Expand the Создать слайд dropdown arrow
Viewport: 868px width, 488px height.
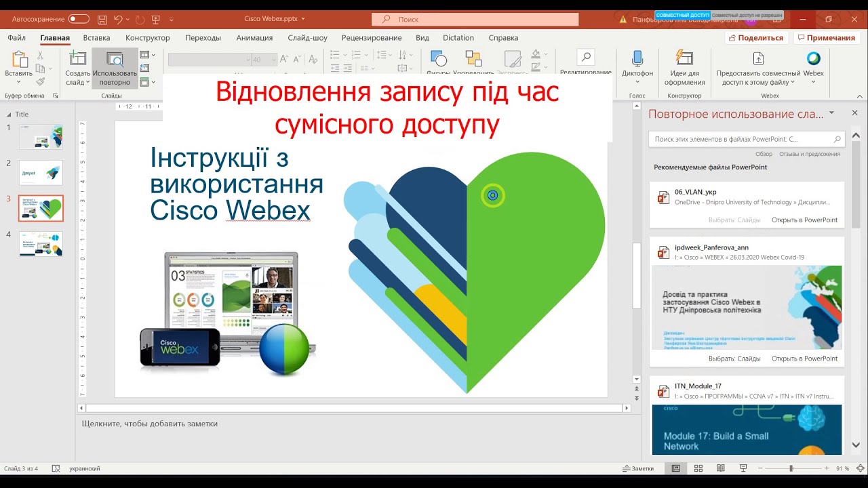[87, 83]
